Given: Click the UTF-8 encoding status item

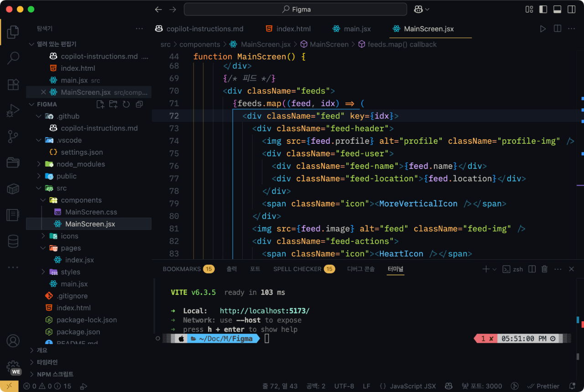Looking at the screenshot, I should (x=344, y=386).
